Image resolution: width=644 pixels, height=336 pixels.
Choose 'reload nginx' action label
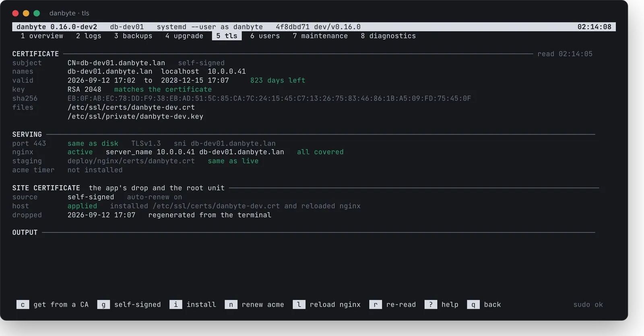coord(335,305)
